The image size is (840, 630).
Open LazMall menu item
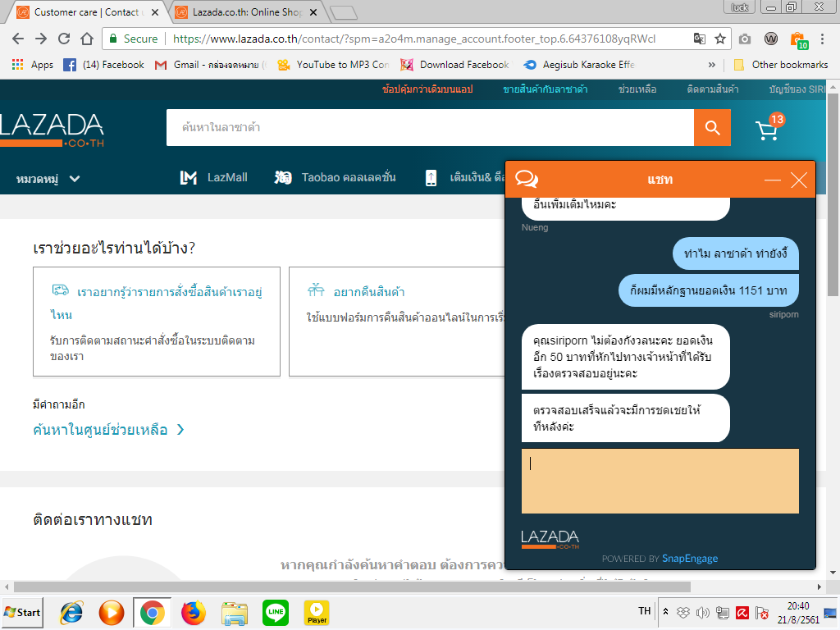[x=214, y=177]
